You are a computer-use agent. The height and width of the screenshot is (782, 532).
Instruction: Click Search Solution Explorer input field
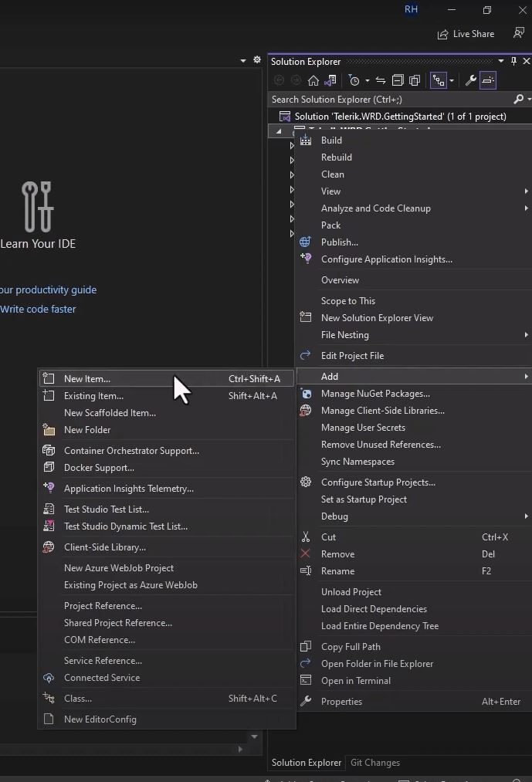391,100
